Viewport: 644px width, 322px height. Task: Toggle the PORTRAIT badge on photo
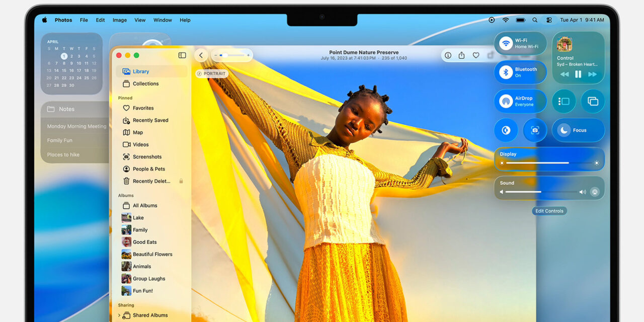tap(212, 73)
